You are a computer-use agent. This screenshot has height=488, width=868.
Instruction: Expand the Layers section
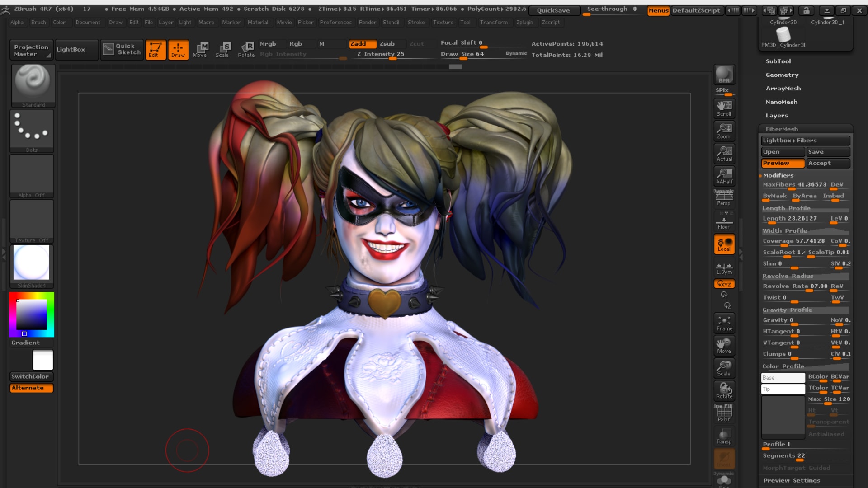point(777,116)
